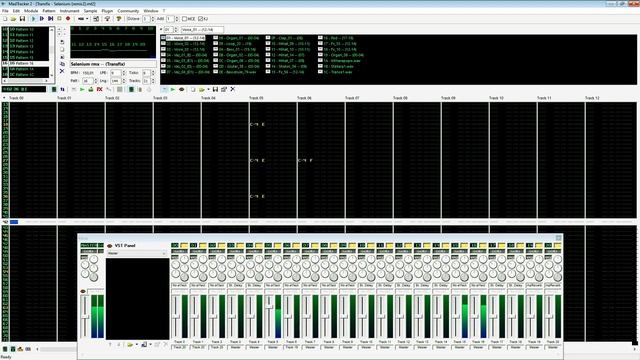This screenshot has width=640, height=360.
Task: Delete pattern with the X icon beside sequence list
Action: (62, 71)
